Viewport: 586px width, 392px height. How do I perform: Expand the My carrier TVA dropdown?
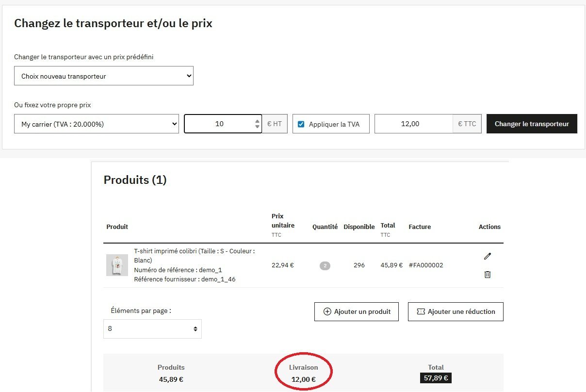tap(97, 124)
